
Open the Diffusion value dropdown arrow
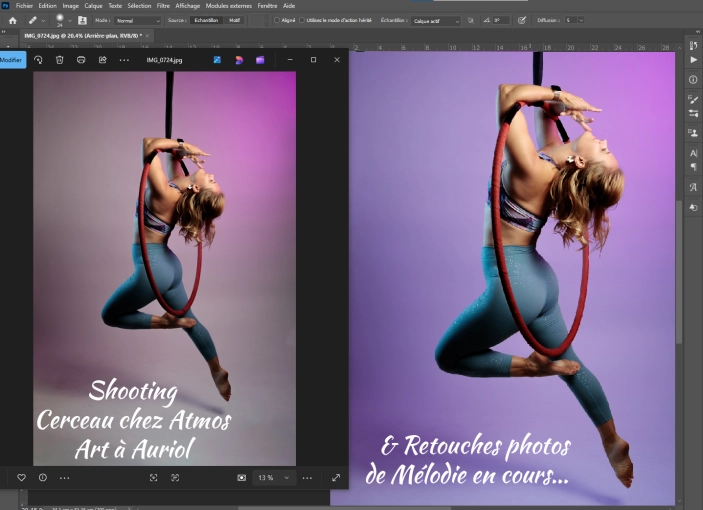(581, 21)
